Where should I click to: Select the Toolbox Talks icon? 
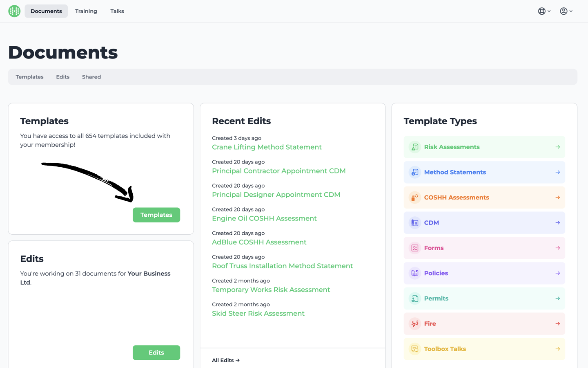point(414,349)
